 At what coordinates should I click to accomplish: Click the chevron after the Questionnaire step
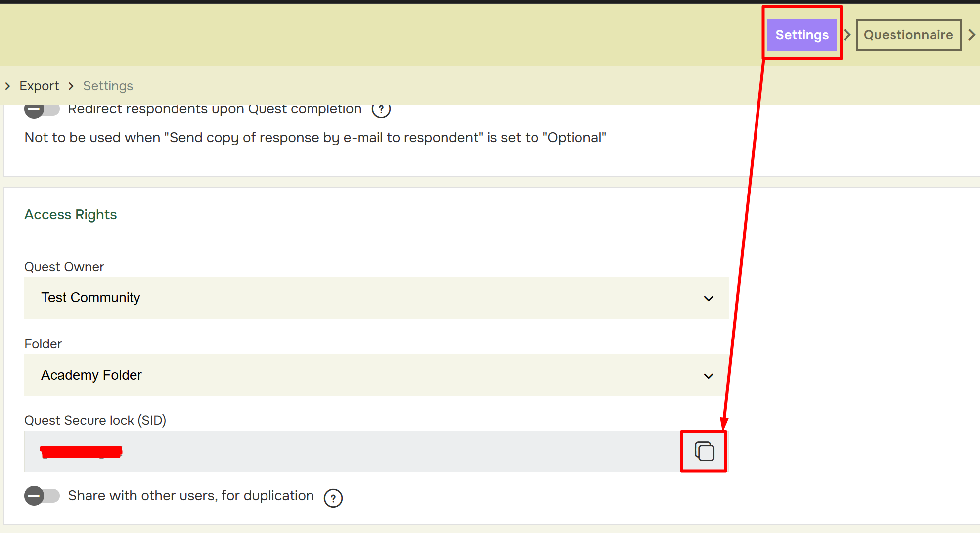pyautogui.click(x=972, y=35)
